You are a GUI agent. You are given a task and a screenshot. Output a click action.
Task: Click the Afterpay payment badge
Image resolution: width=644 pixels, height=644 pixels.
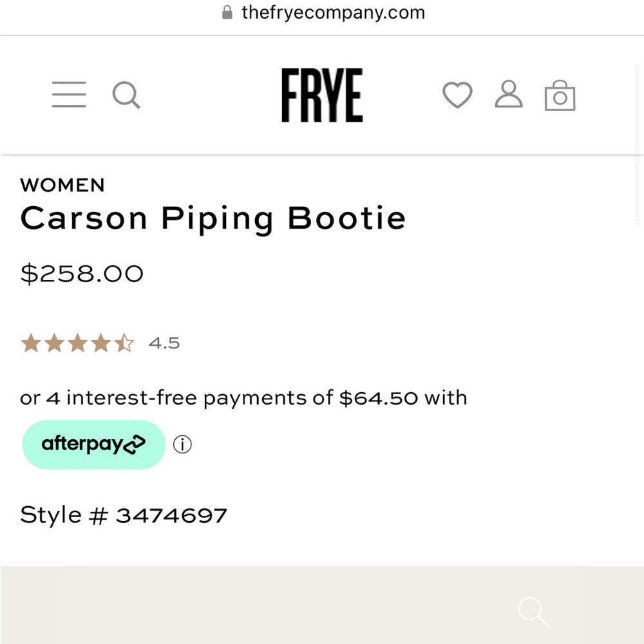[93, 444]
